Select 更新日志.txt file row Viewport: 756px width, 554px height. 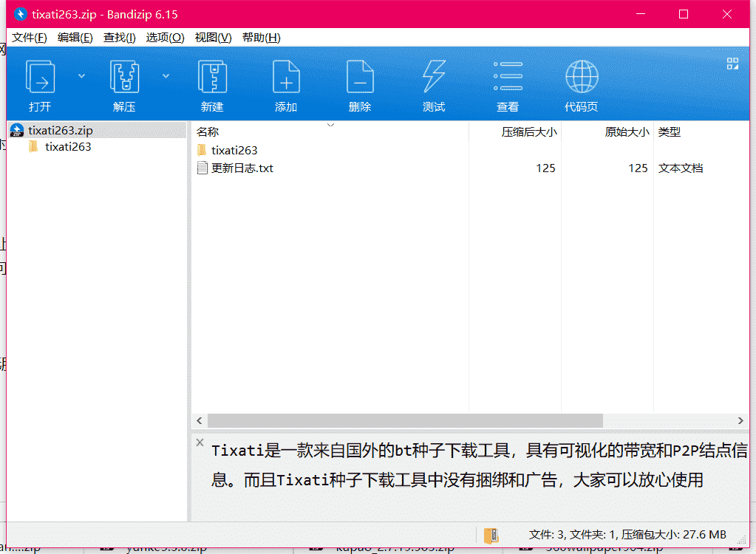click(x=470, y=168)
